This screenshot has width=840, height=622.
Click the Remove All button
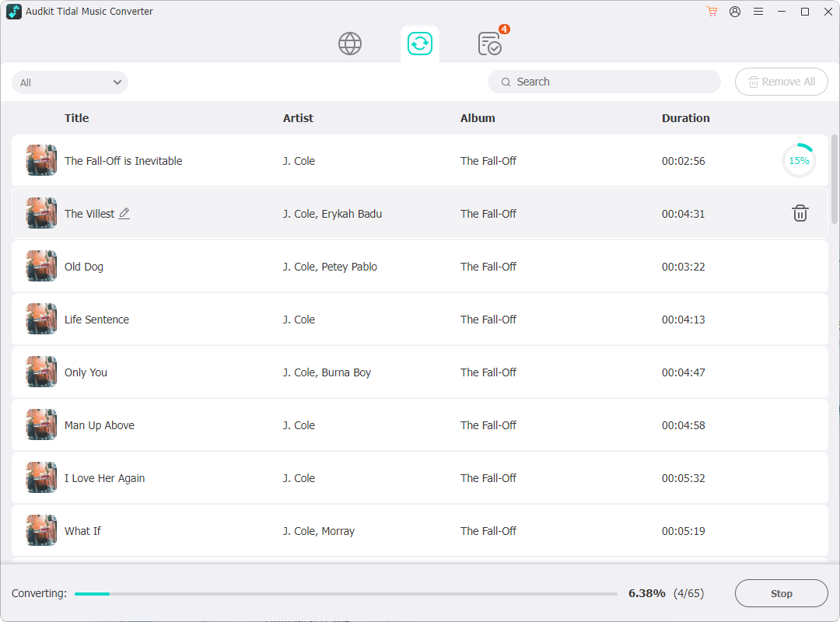782,82
